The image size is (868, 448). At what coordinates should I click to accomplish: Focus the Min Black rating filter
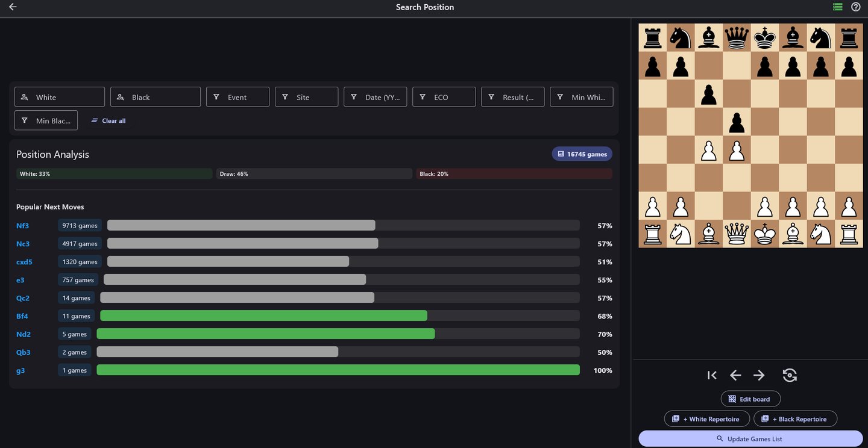click(46, 120)
